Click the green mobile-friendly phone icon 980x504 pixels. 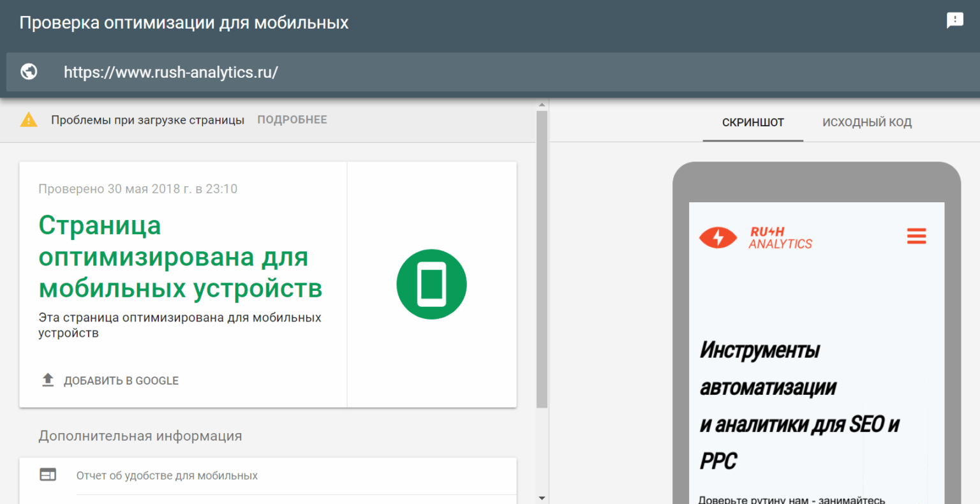click(431, 284)
